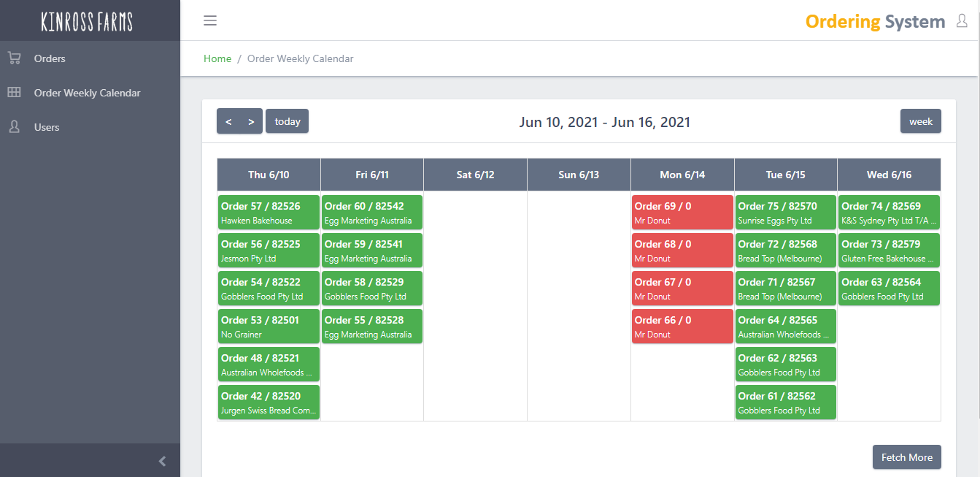Screen dimensions: 980x477
Task: Open the Users menu item
Action: 47,127
